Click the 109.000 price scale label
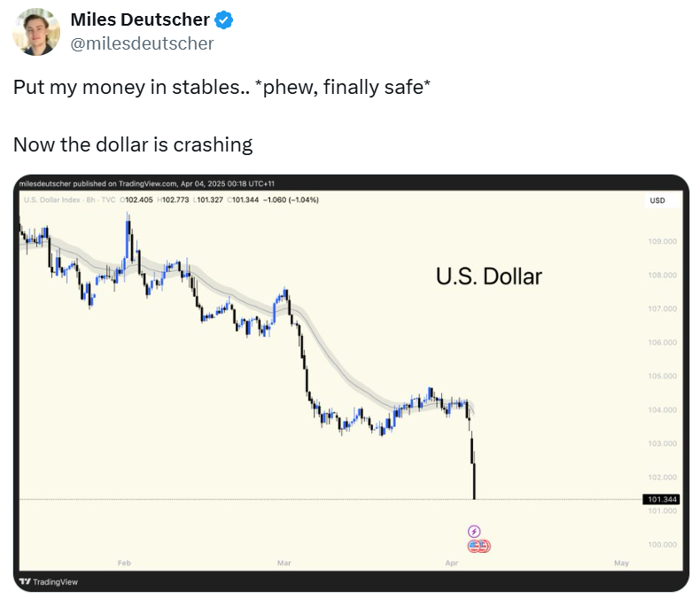This screenshot has width=700, height=599. [x=663, y=242]
